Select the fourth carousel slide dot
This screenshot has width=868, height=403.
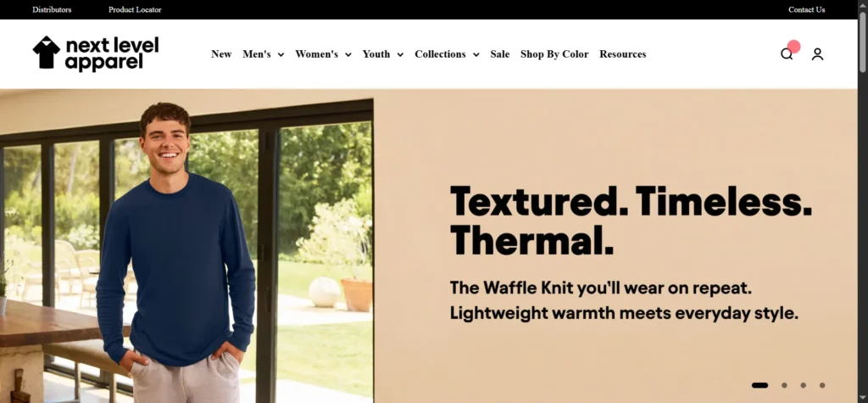[822, 385]
